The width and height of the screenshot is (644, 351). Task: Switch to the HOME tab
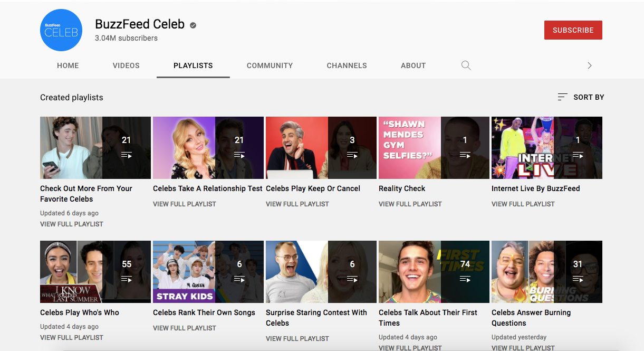[68, 65]
